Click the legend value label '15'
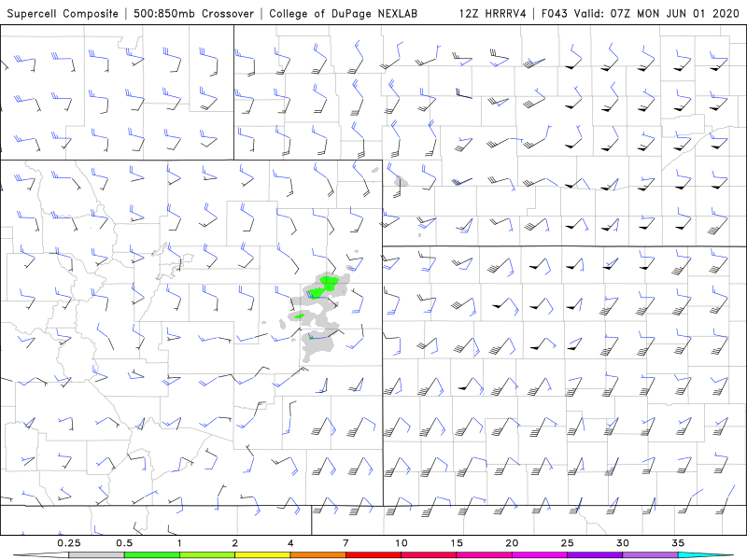The image size is (747, 560). point(457,543)
